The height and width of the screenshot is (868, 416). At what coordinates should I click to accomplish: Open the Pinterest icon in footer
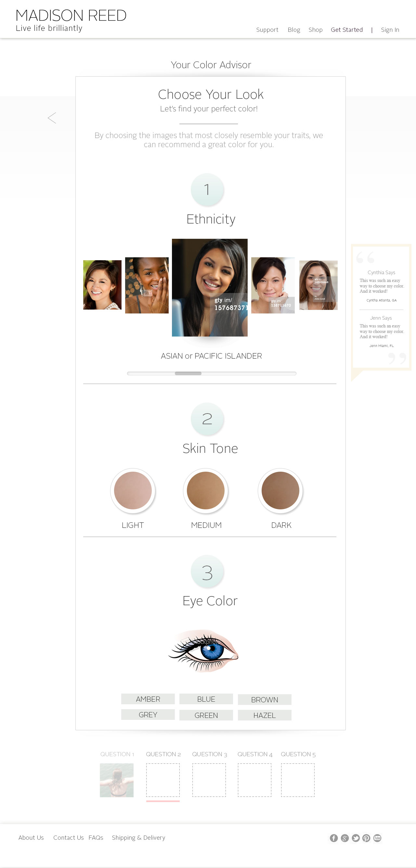367,838
